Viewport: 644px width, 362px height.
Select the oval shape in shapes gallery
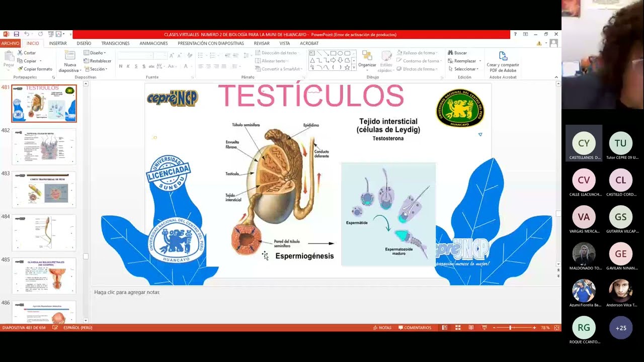click(340, 53)
